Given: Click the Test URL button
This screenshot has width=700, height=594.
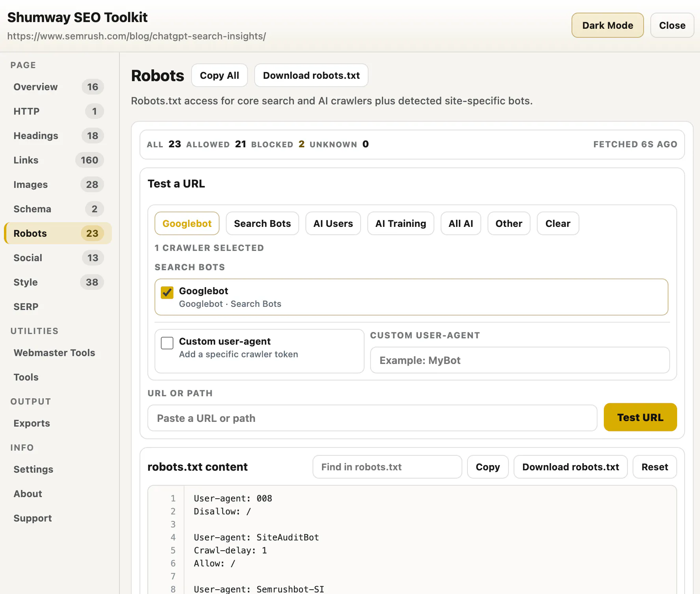Looking at the screenshot, I should 640,417.
